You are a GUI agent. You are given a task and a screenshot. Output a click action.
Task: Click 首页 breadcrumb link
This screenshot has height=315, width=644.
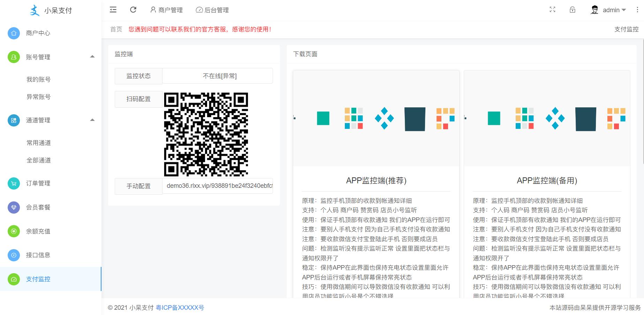tap(116, 29)
